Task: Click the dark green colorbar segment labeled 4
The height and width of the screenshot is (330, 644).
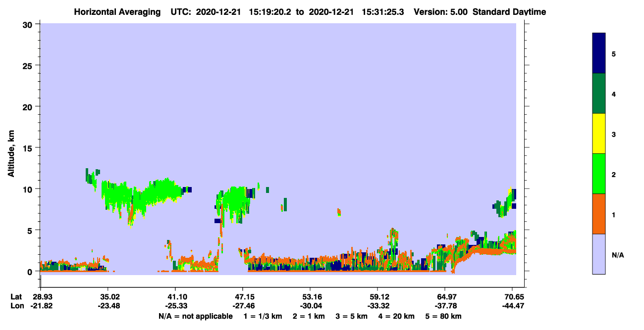Action: coord(599,94)
